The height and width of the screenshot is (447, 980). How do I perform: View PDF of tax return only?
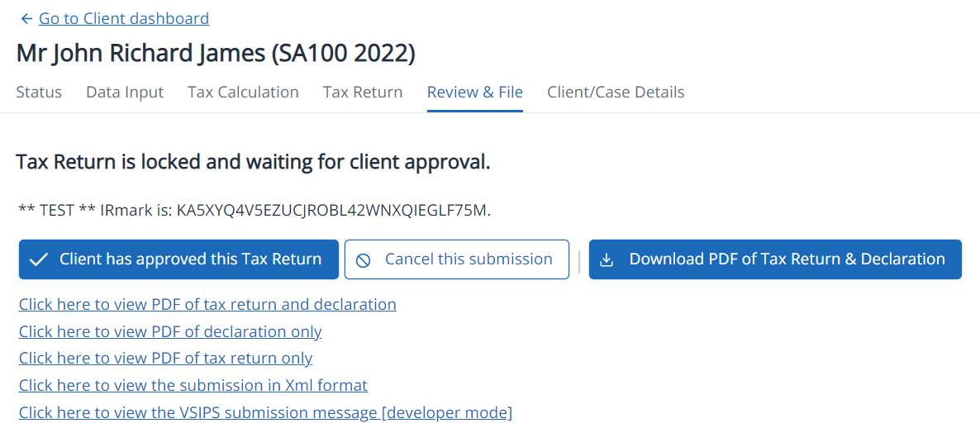coord(165,358)
